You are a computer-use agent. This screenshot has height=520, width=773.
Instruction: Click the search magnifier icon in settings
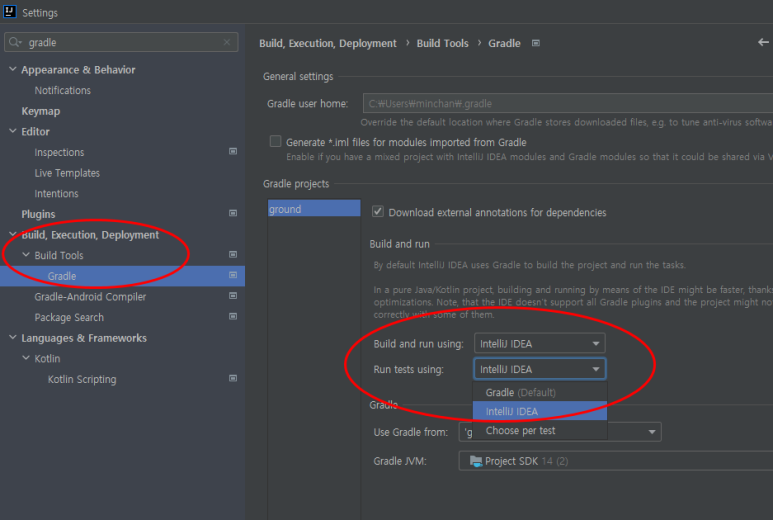pos(15,42)
